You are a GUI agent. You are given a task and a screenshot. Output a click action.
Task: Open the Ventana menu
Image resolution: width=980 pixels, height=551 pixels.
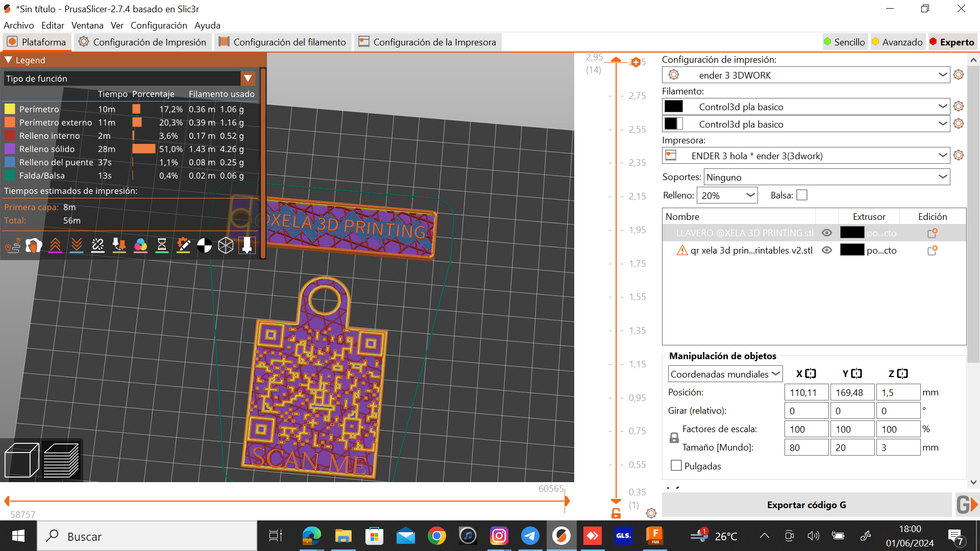[x=87, y=26]
